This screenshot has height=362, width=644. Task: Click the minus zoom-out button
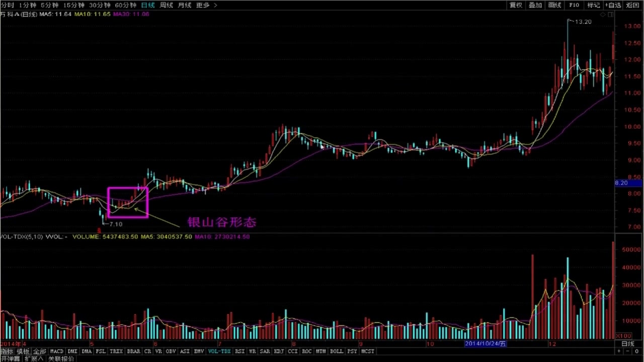pyautogui.click(x=628, y=351)
